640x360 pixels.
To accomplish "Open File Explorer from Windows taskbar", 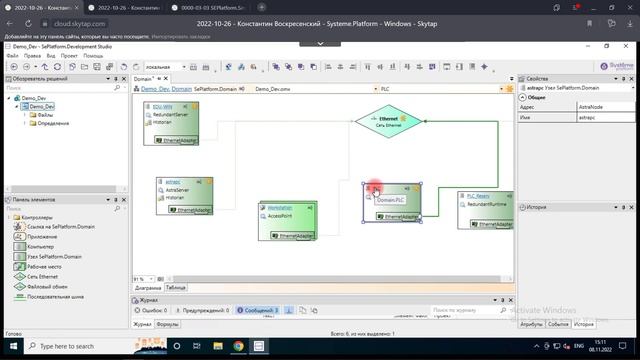I will pos(218,346).
